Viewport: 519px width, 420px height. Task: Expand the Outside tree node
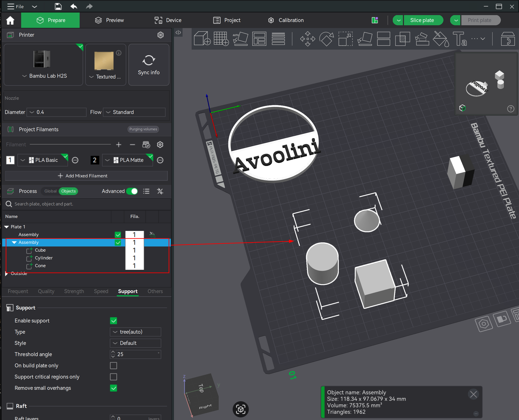(6, 274)
